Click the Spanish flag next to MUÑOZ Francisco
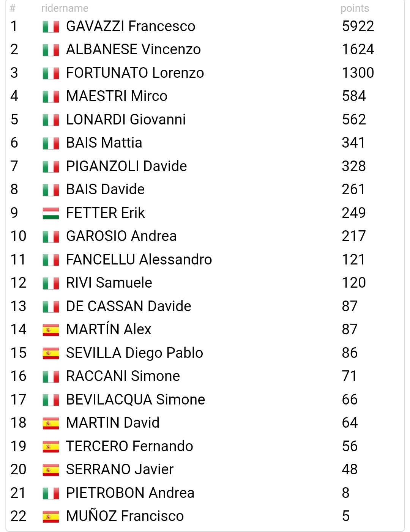The image size is (410, 532). pyautogui.click(x=51, y=517)
